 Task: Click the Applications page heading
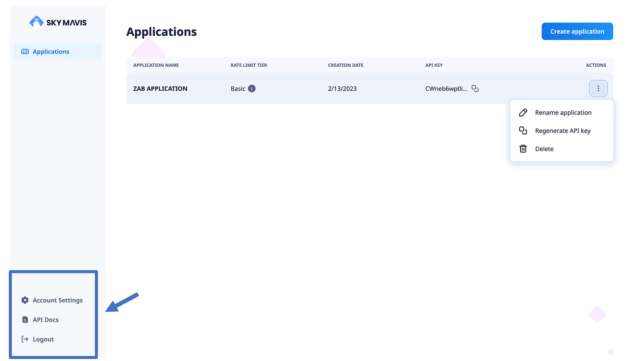click(x=161, y=32)
